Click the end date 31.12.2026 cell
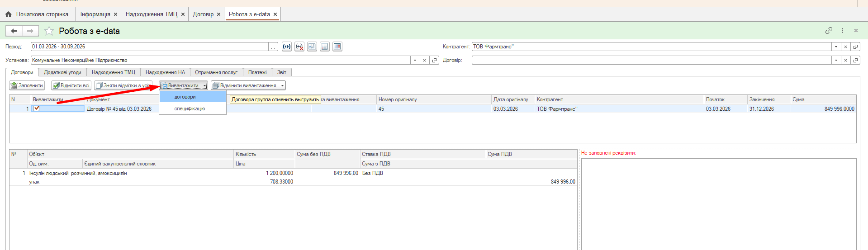Viewport: 868px width, 250px height. (x=761, y=109)
